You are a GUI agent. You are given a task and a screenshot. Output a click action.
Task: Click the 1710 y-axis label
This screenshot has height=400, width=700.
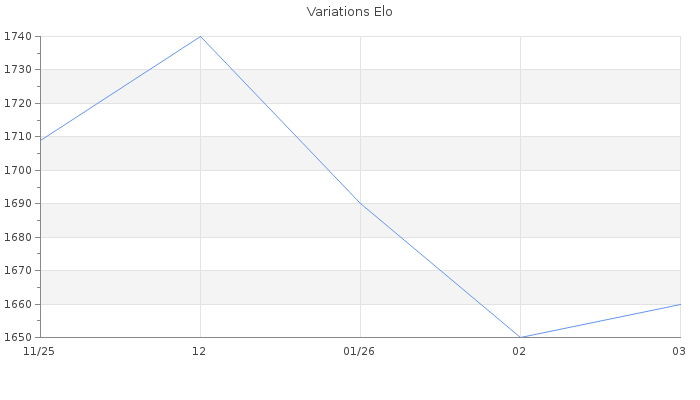click(x=17, y=137)
